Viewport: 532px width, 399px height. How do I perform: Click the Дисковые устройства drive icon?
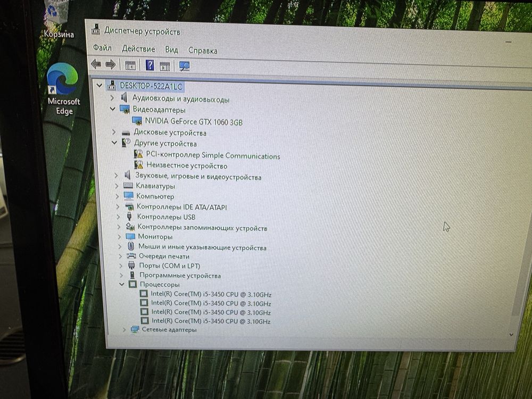[x=126, y=132]
